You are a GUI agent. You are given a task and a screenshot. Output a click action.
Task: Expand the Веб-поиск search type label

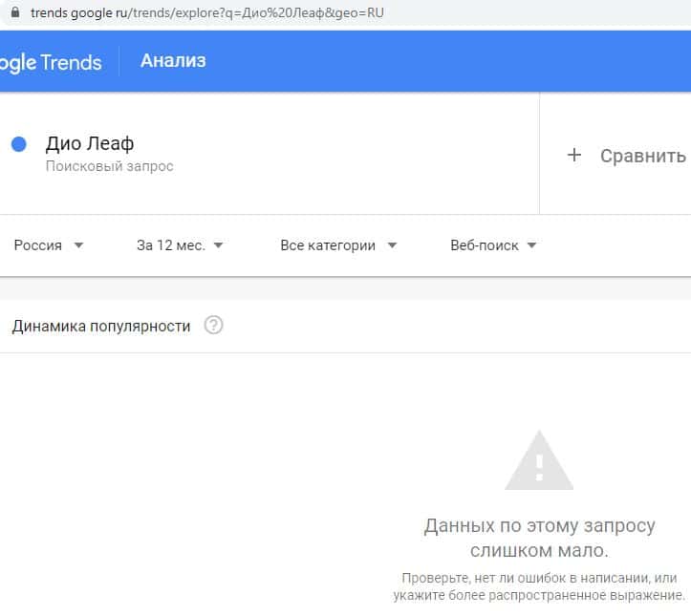[x=485, y=245]
